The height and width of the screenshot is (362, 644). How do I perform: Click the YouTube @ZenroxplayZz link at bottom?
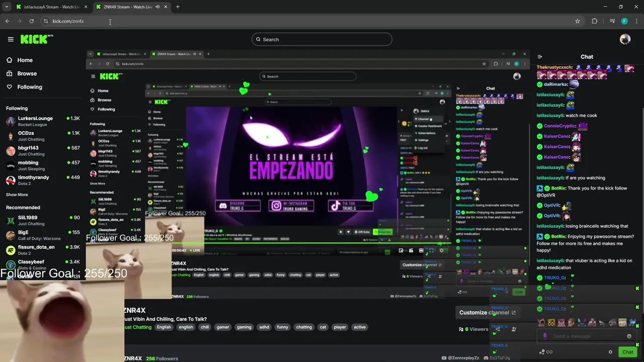[x=460, y=358]
